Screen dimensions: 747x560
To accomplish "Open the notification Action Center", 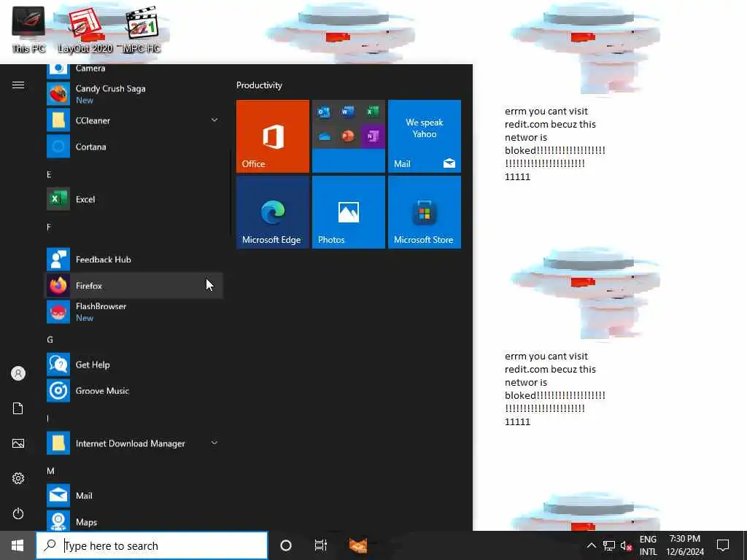I will pyautogui.click(x=723, y=545).
